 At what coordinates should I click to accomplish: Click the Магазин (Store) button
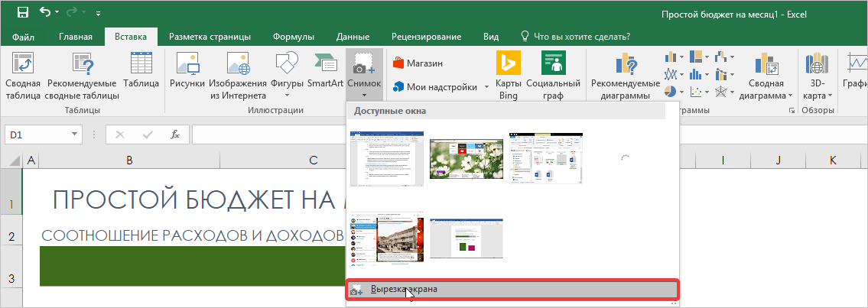click(x=418, y=63)
